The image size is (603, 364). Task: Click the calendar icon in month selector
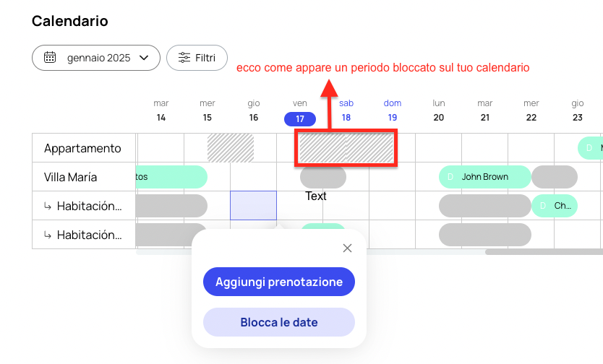pyautogui.click(x=50, y=58)
